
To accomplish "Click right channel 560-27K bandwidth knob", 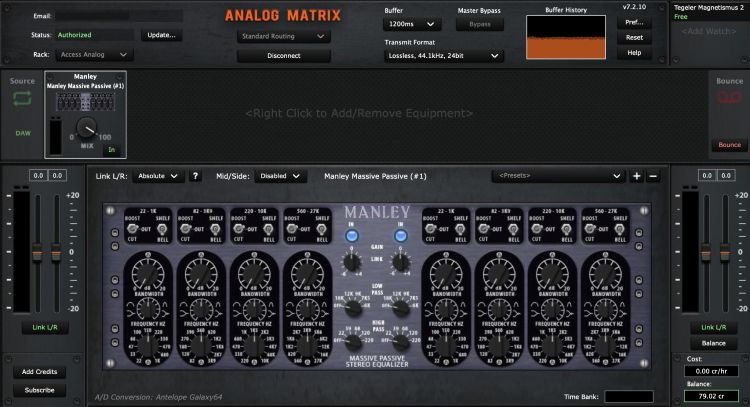I will tap(605, 309).
